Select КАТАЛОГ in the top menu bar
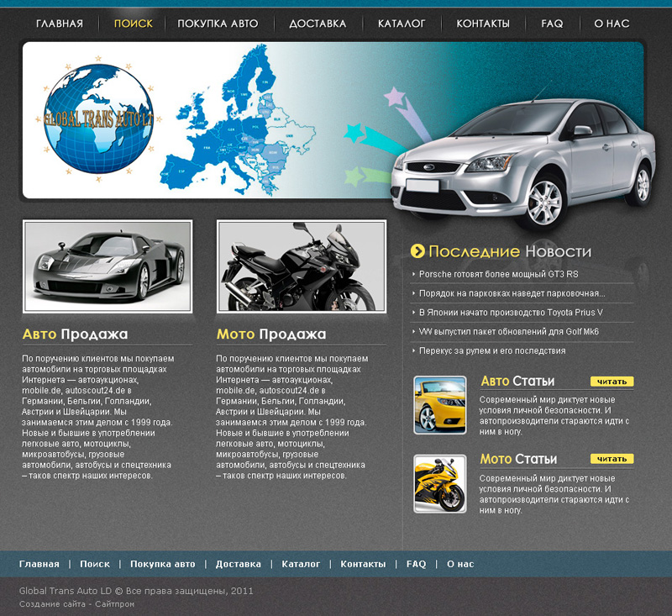This screenshot has height=616, width=672. pos(401,24)
